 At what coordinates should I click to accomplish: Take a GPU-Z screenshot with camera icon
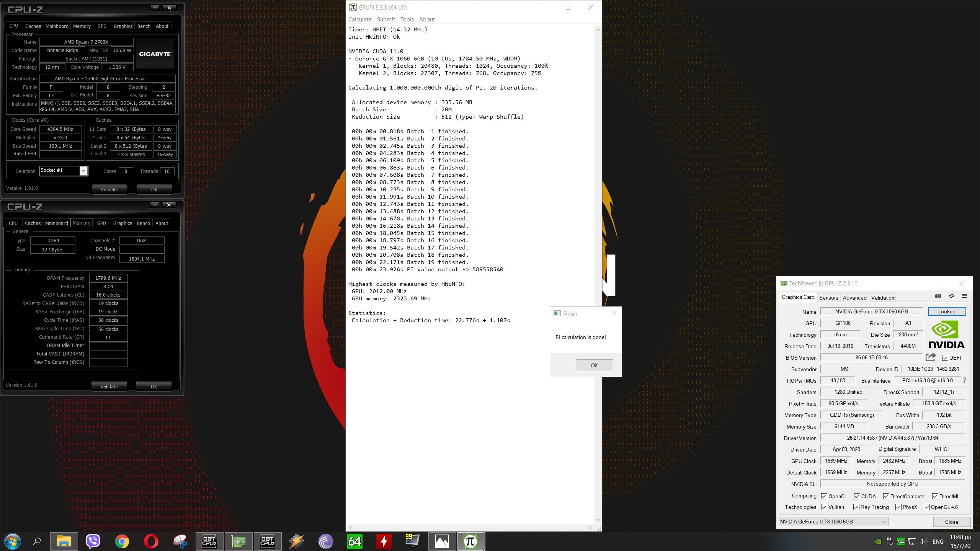(x=938, y=296)
